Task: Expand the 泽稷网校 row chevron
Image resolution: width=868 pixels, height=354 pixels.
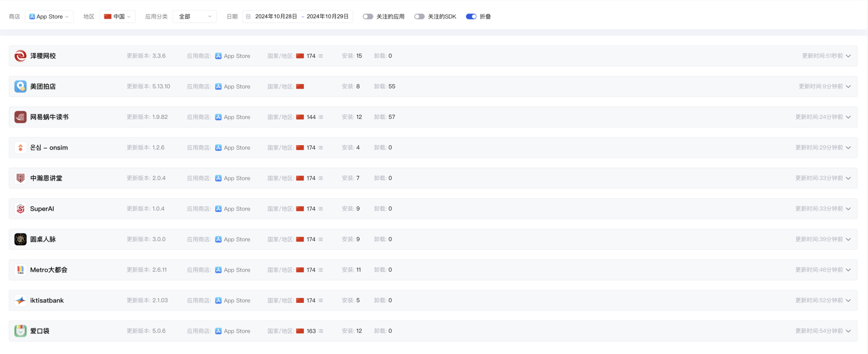Action: point(848,56)
